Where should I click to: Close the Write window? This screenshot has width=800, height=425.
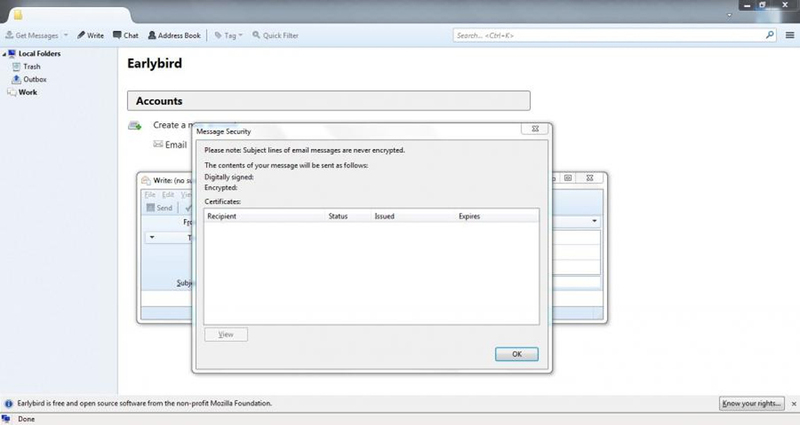tap(590, 178)
